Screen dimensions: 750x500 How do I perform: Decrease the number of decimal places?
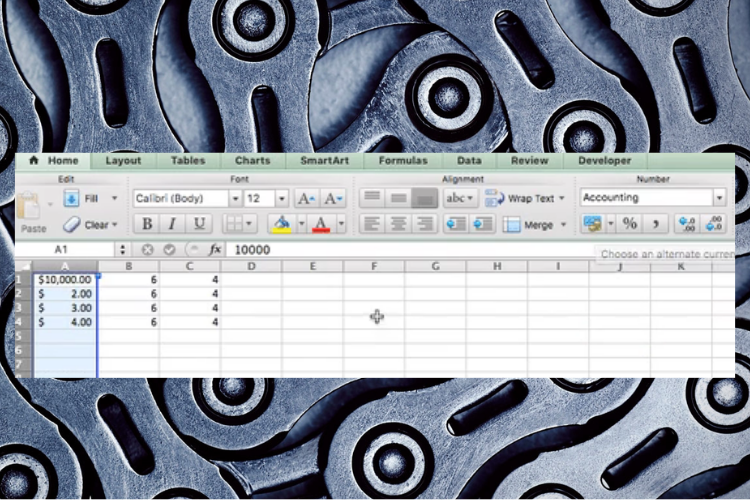(x=714, y=223)
